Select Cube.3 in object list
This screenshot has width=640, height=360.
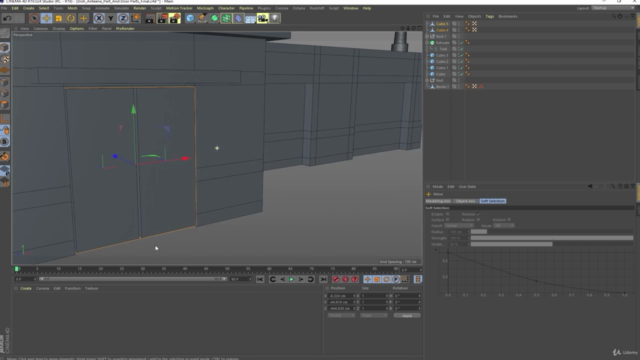click(x=442, y=55)
